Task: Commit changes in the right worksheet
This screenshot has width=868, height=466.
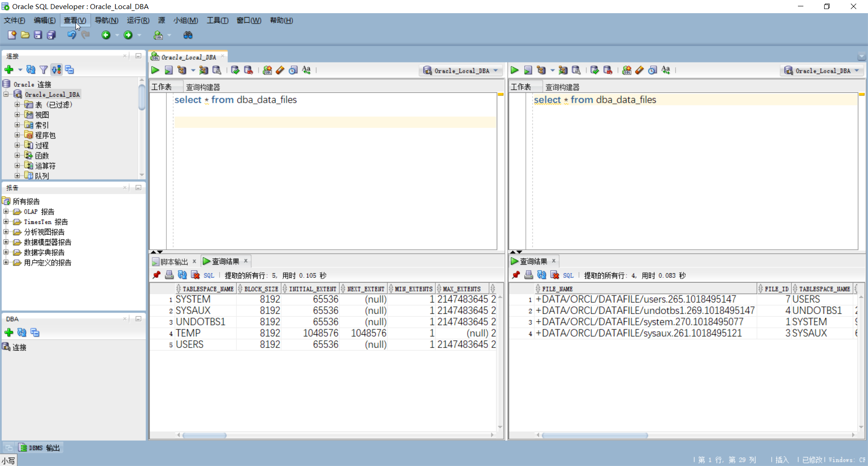Action: click(594, 70)
